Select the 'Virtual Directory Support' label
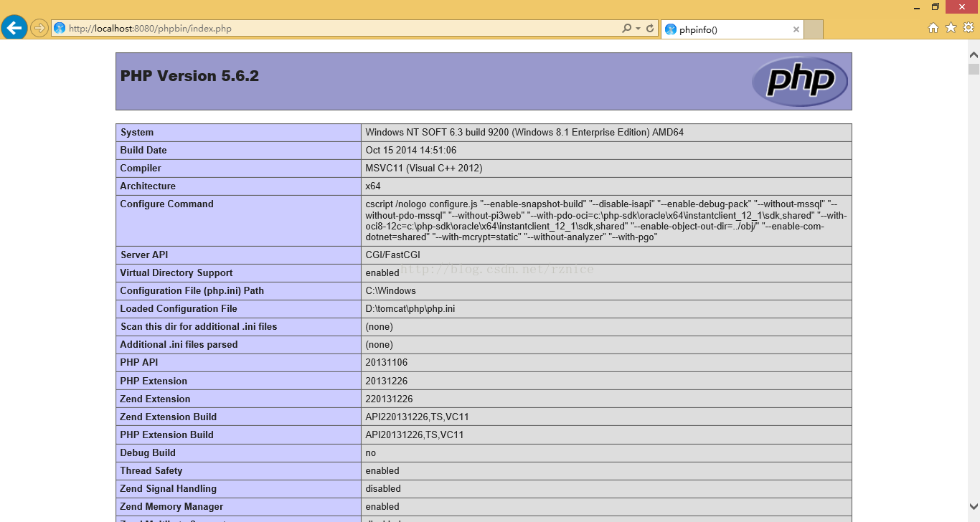 (x=176, y=273)
